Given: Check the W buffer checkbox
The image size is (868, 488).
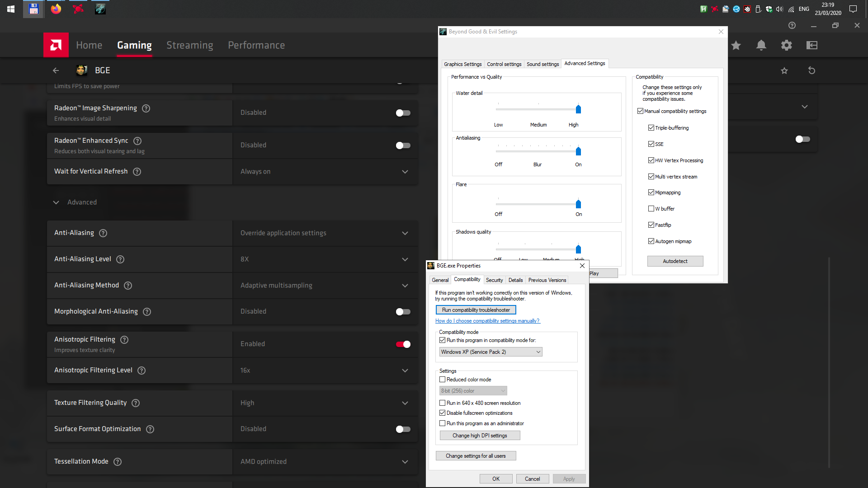Looking at the screenshot, I should (x=651, y=209).
